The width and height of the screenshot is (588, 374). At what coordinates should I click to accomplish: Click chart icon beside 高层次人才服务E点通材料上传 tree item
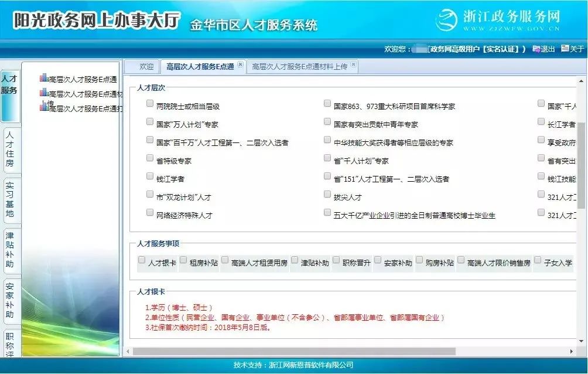44,93
